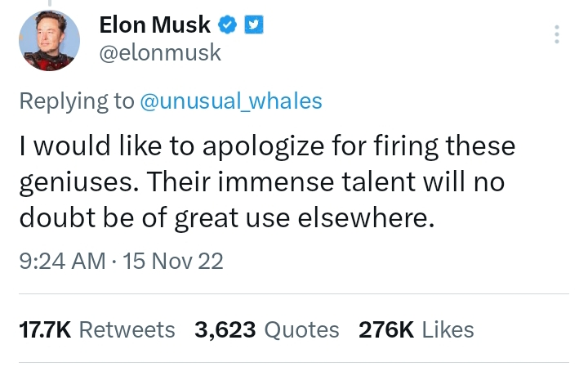Open the @unusual_whales mention link

(231, 101)
